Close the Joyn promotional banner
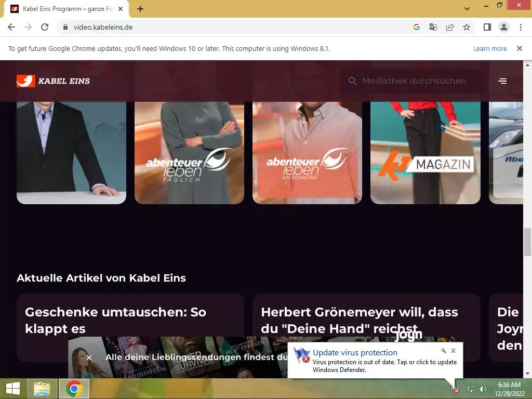The image size is (532, 399). click(89, 357)
